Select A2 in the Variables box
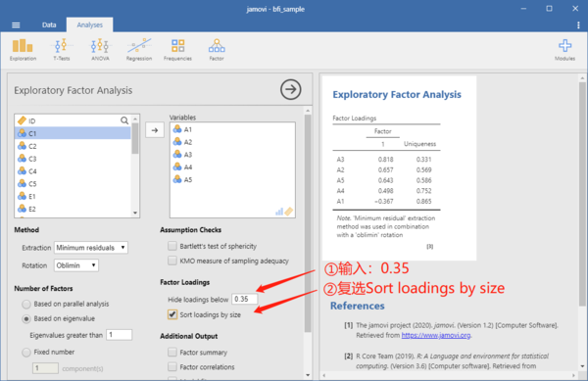The height and width of the screenshot is (381, 588). [x=232, y=142]
